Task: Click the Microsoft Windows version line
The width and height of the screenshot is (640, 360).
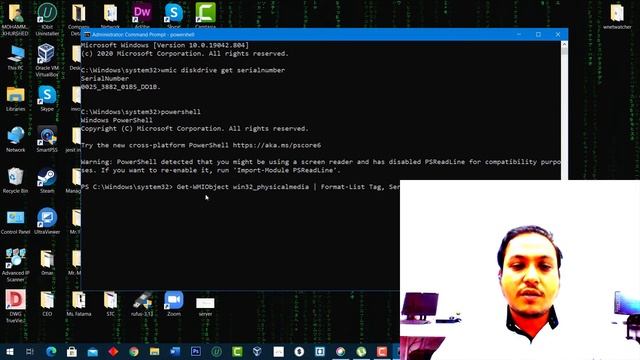Action: pos(165,45)
